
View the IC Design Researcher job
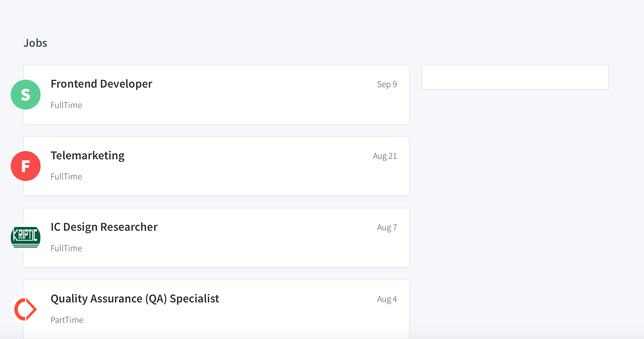coord(104,227)
